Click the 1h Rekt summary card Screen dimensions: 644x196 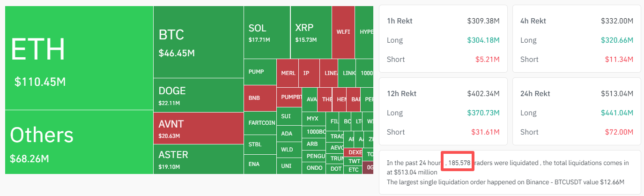coord(443,38)
